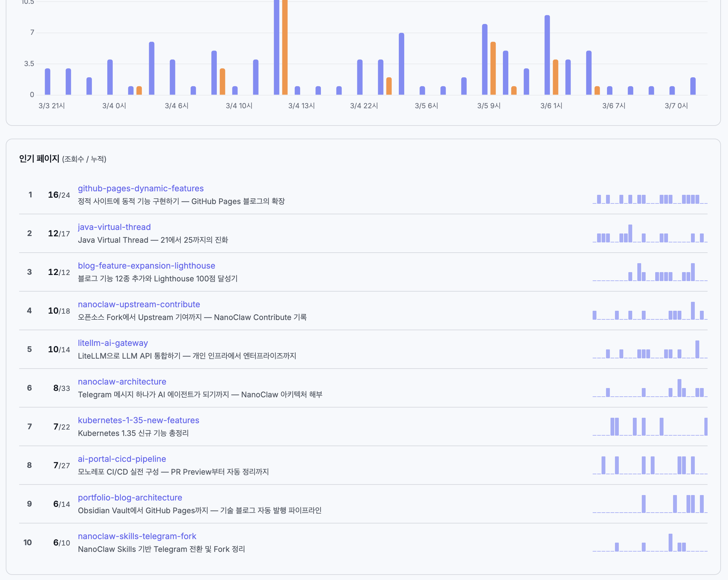Screen dimensions: 728x580
Task: Open the nanoclaw-architecture page link
Action: (x=122, y=381)
